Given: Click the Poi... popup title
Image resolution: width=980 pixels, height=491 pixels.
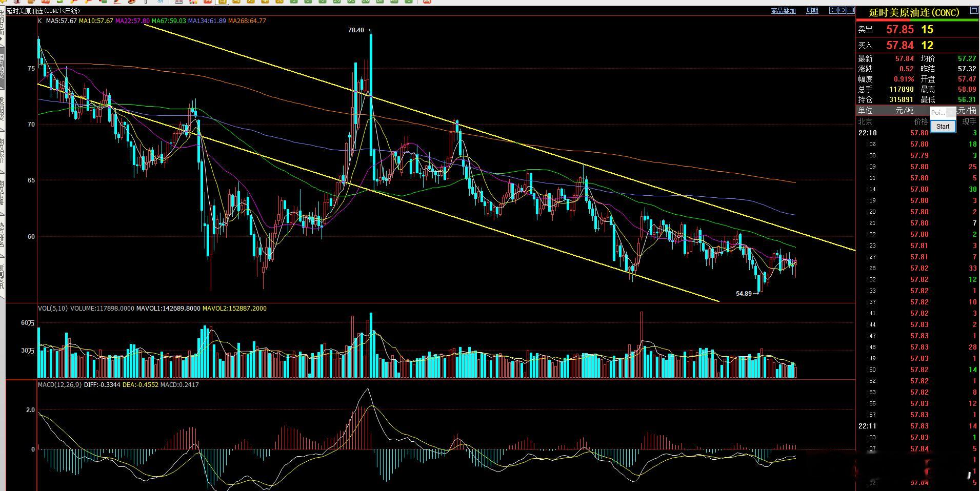Looking at the screenshot, I should 938,112.
